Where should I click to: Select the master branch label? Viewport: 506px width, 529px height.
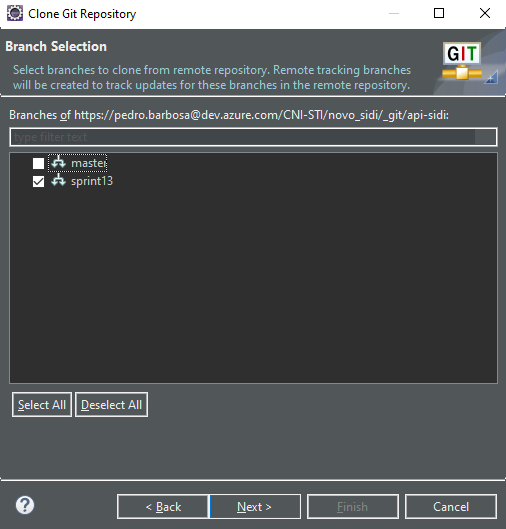point(89,163)
